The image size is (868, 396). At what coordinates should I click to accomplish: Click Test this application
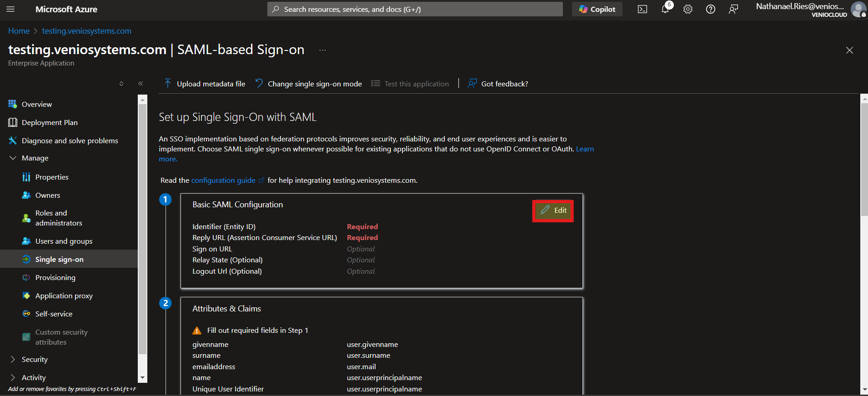[410, 84]
